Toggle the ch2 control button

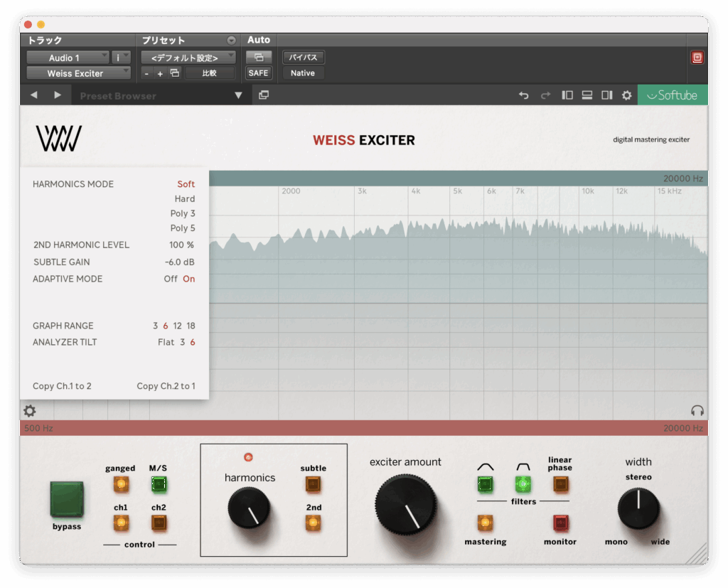[159, 523]
